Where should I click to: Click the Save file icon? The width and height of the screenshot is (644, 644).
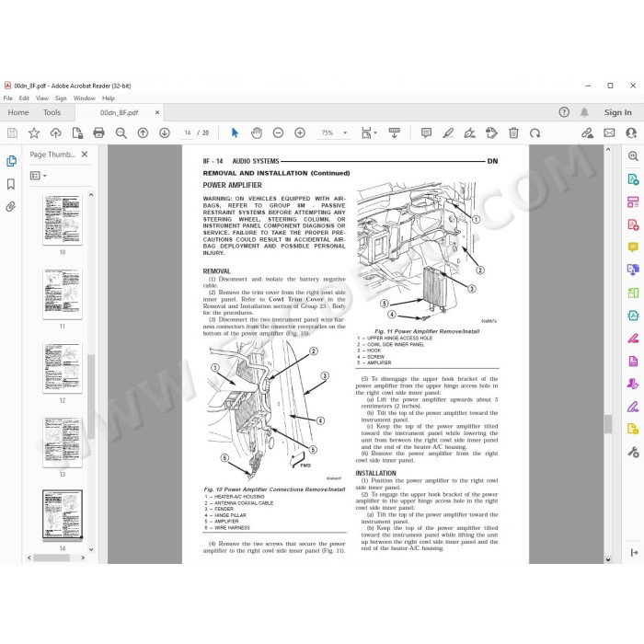(x=12, y=133)
